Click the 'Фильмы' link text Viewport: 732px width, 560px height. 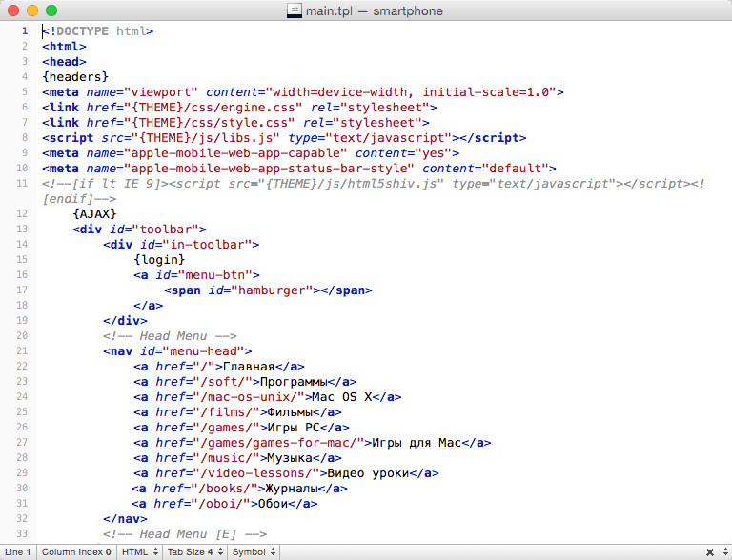pos(290,412)
